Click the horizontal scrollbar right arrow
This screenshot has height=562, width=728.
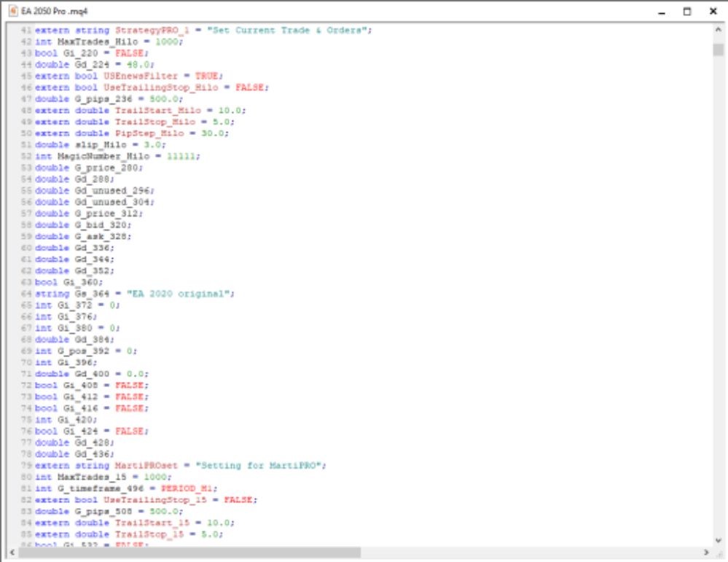[x=706, y=552]
